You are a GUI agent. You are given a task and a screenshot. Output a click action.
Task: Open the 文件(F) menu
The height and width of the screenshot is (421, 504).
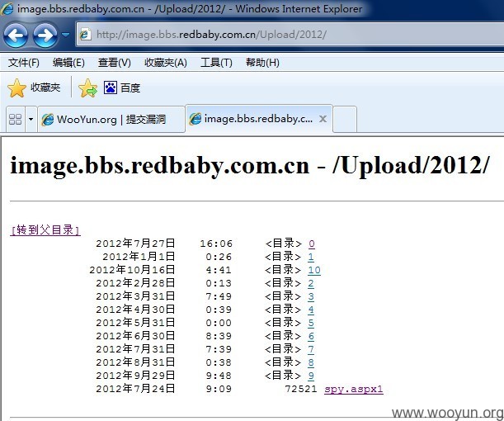pos(23,63)
